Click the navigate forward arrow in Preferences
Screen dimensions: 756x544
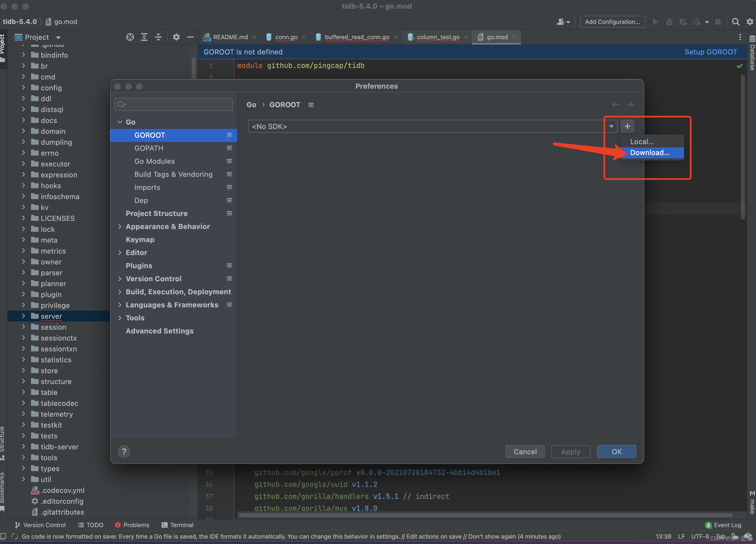point(630,104)
